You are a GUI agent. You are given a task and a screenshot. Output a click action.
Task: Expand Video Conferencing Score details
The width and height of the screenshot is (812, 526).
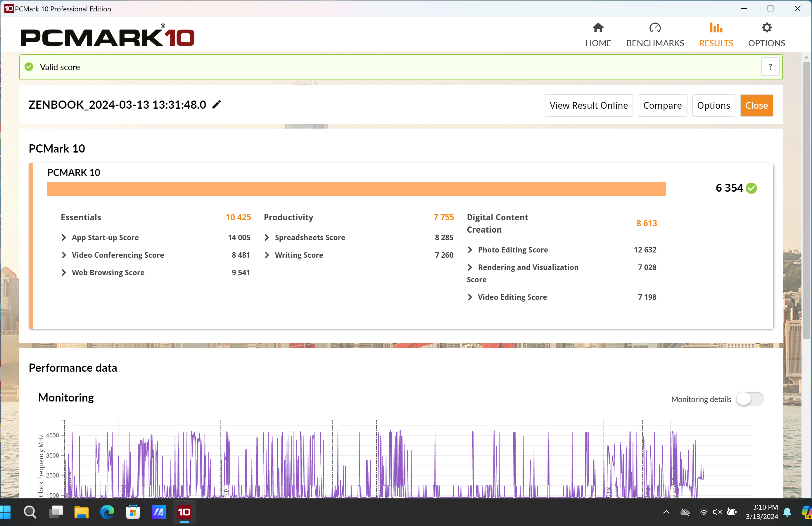pos(64,255)
